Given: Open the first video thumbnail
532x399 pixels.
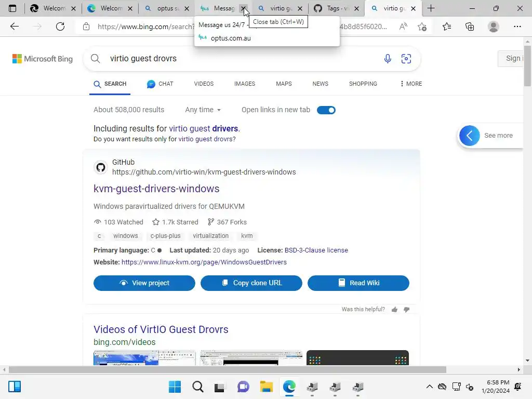Looking at the screenshot, I should pos(144,357).
